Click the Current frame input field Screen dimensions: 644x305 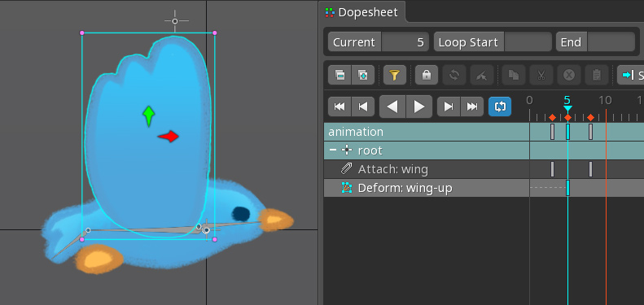click(405, 42)
